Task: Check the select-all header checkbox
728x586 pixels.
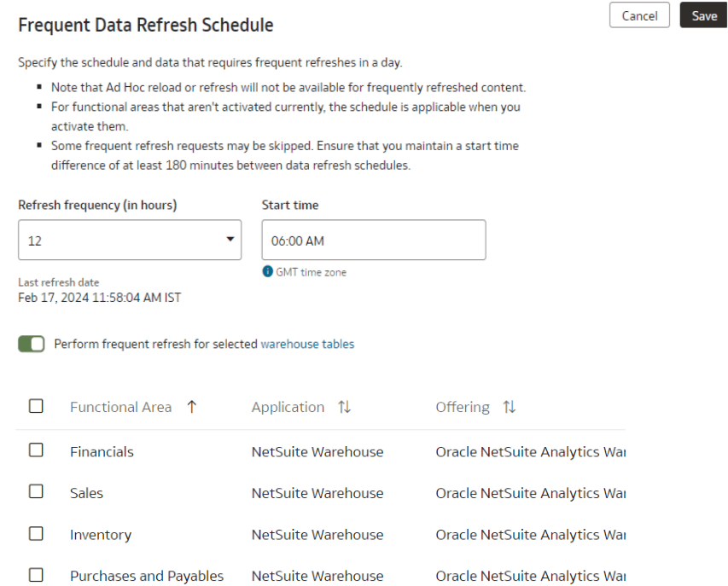Action: pos(36,406)
